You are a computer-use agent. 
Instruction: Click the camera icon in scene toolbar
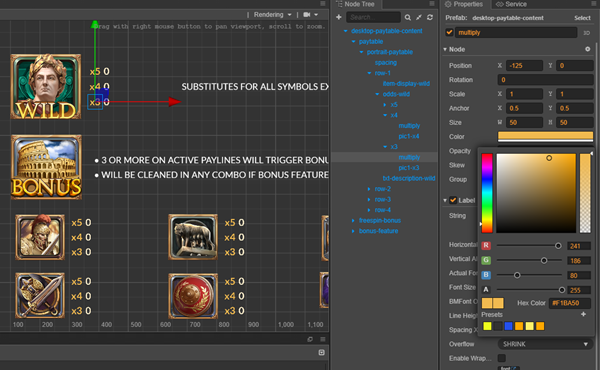307,15
